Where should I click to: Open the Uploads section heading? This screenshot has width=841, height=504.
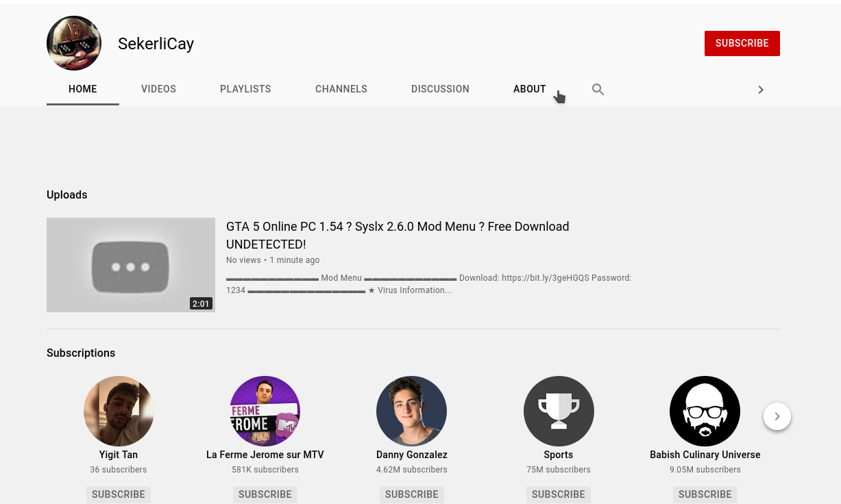click(x=66, y=195)
